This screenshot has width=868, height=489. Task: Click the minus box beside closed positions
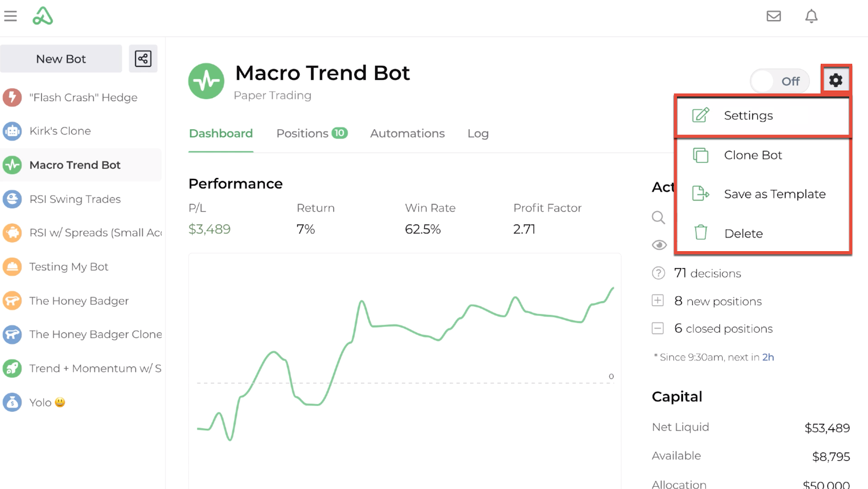[658, 328]
